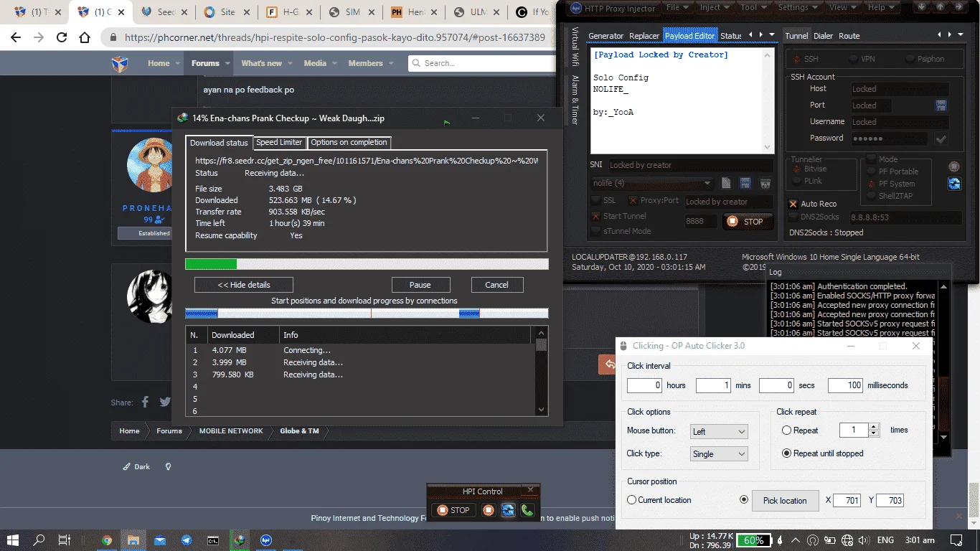Click the Facebook share icon
Screen dimensions: 980x551
pos(145,402)
